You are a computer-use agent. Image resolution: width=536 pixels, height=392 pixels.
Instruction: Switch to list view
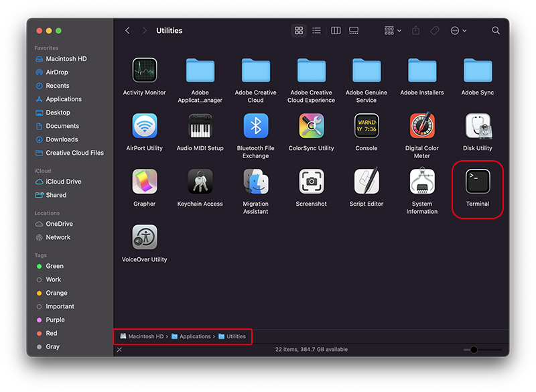(x=316, y=31)
